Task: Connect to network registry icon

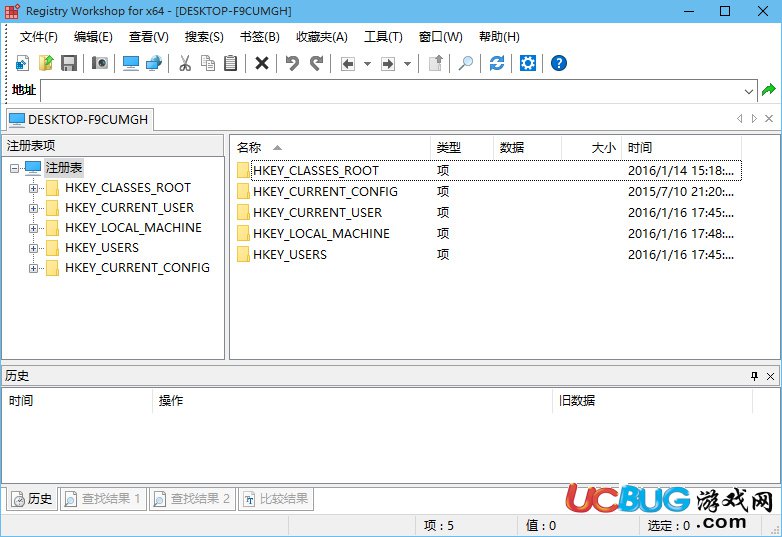Action: coord(154,63)
